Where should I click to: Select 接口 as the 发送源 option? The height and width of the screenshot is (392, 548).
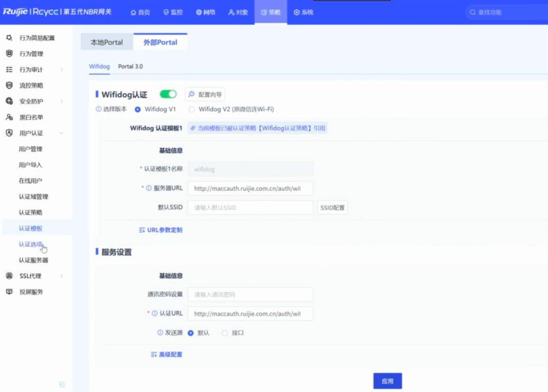(225, 333)
